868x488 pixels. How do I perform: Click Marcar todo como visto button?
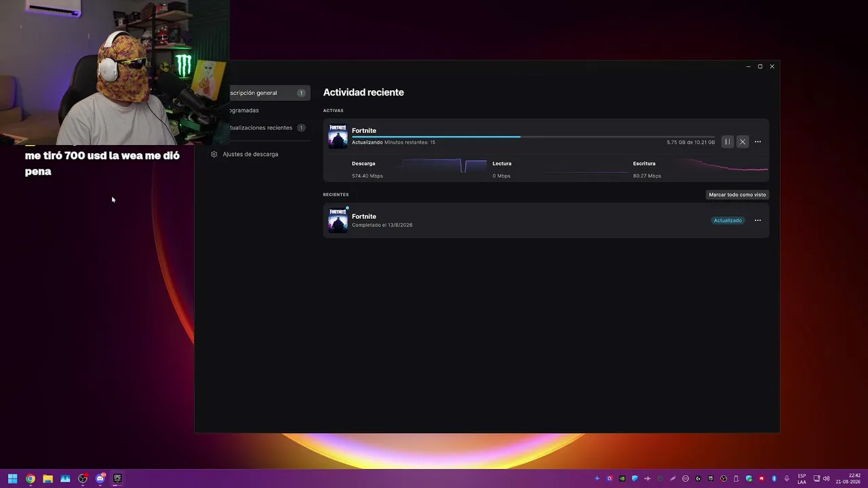pos(737,195)
